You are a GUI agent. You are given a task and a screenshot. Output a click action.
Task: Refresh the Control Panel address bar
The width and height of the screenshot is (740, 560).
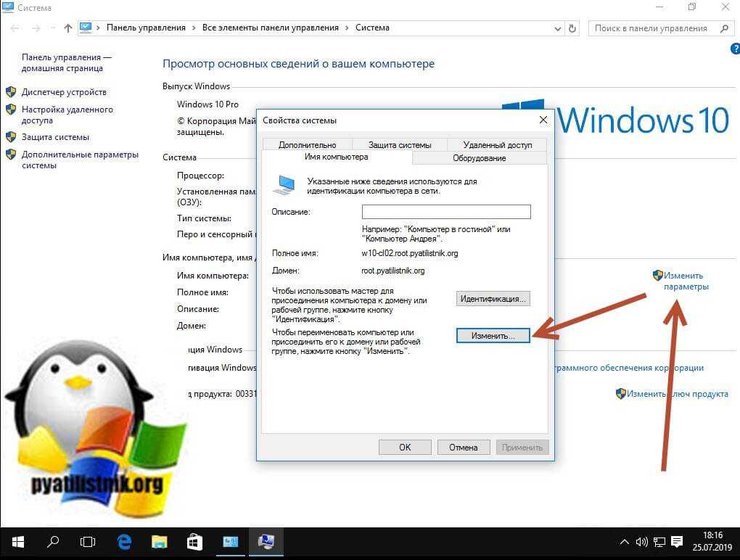click(572, 28)
